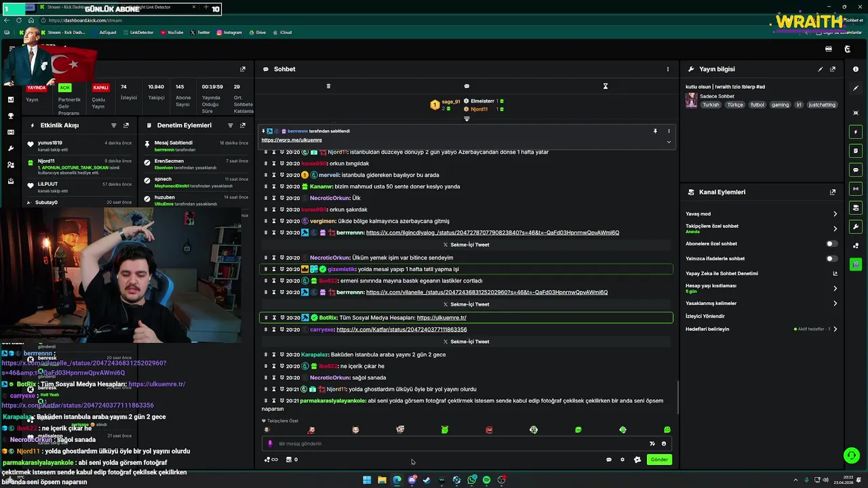Expand Takipçilere özel sohbet settings

tap(835, 228)
